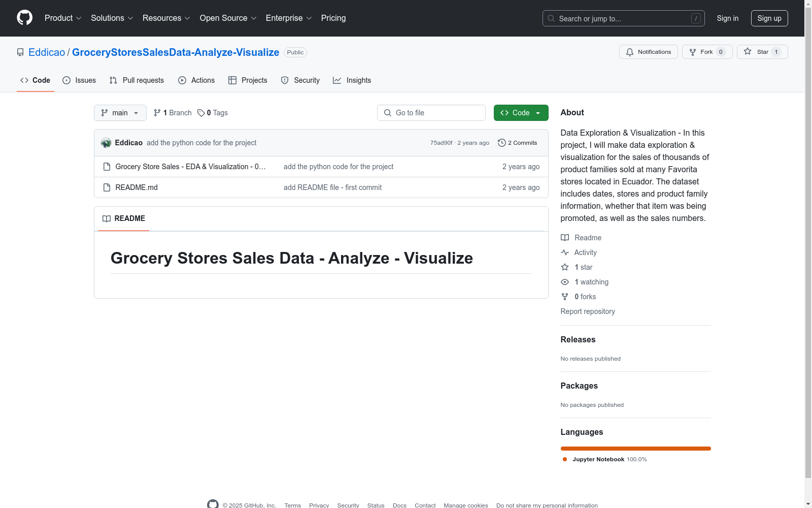Click the star icon beside 1 star

(x=565, y=267)
